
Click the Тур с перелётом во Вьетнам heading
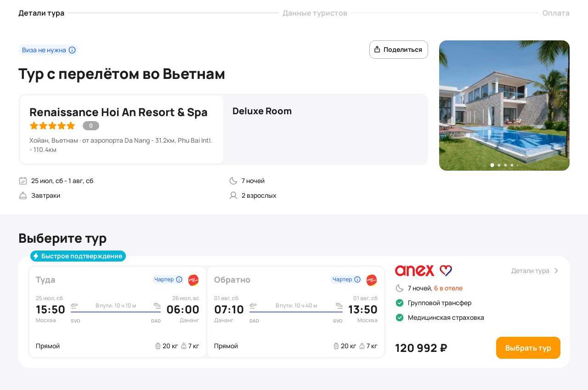pyautogui.click(x=122, y=74)
